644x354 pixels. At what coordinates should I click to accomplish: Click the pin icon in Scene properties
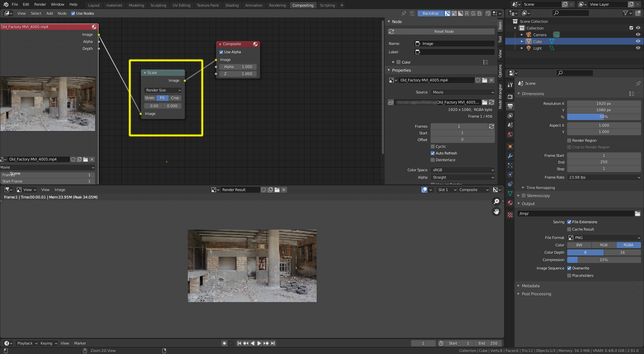click(x=638, y=83)
